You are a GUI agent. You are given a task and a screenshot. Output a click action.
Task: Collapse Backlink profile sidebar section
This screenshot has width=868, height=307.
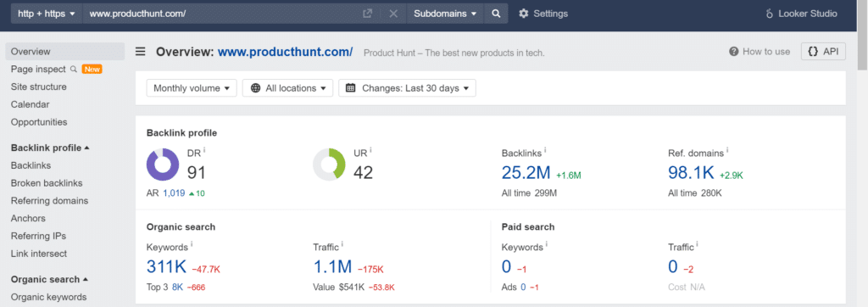pos(50,148)
